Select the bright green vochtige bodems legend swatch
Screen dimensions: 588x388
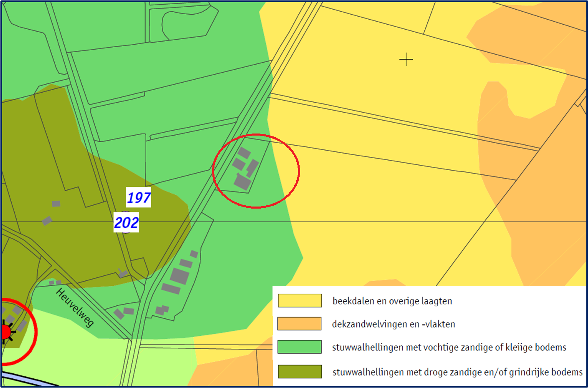click(x=300, y=347)
